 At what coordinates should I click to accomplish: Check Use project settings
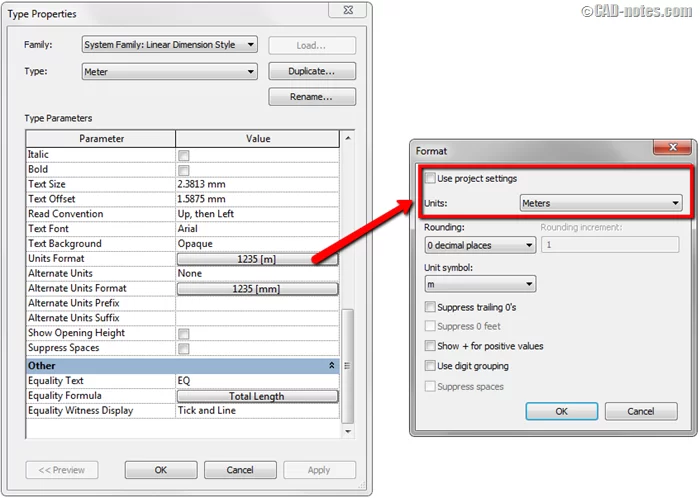point(430,179)
